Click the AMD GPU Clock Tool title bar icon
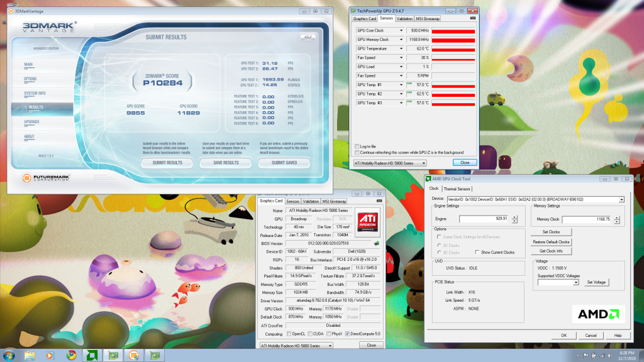The width and height of the screenshot is (644, 362). point(428,179)
